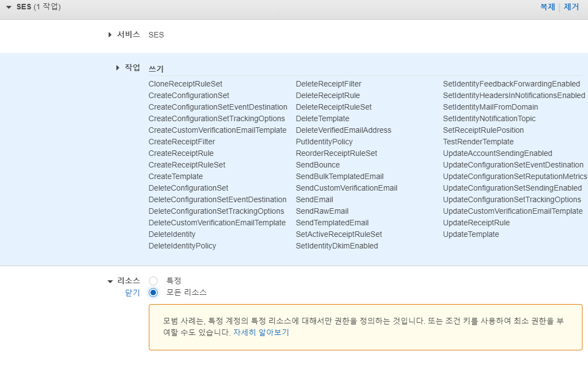Click the 쓰기 access level heading
The image size is (588, 368).
click(x=156, y=69)
